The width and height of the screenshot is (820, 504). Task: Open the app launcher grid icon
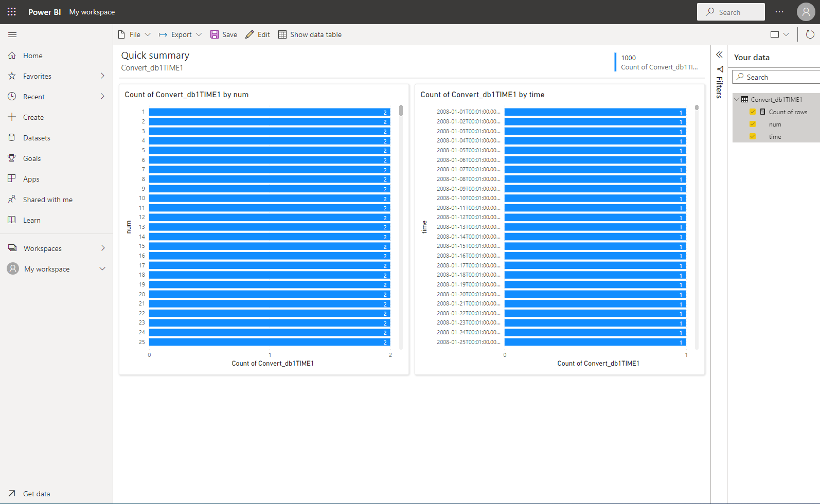point(11,12)
